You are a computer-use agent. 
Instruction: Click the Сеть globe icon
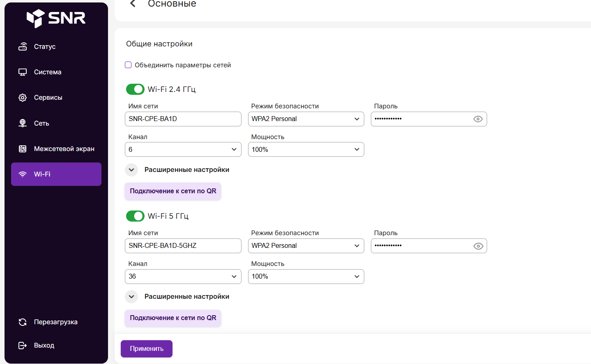tap(23, 123)
